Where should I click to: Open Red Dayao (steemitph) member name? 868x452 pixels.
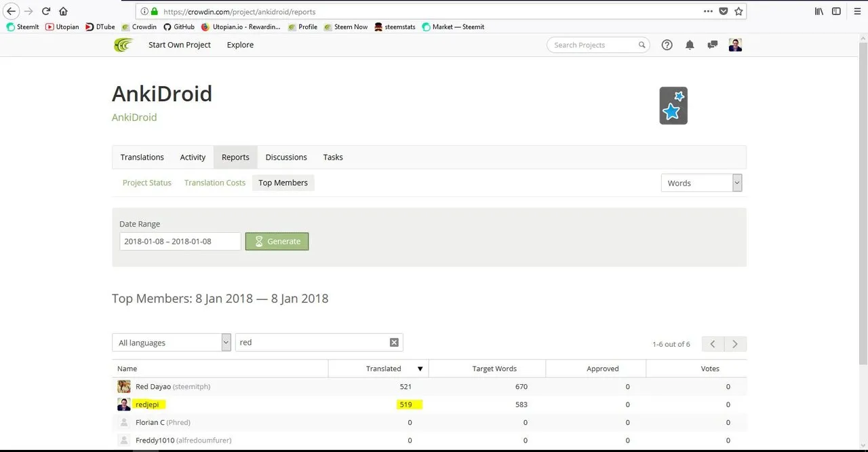pyautogui.click(x=173, y=386)
